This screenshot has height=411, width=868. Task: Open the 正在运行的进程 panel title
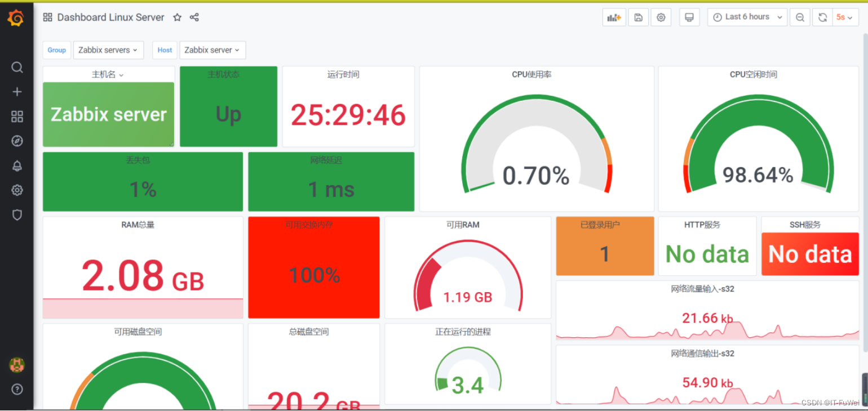[x=463, y=332]
